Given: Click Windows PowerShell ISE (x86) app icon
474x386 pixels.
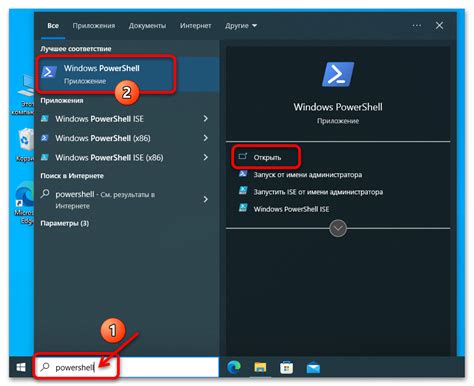Looking at the screenshot, I should pyautogui.click(x=45, y=157).
